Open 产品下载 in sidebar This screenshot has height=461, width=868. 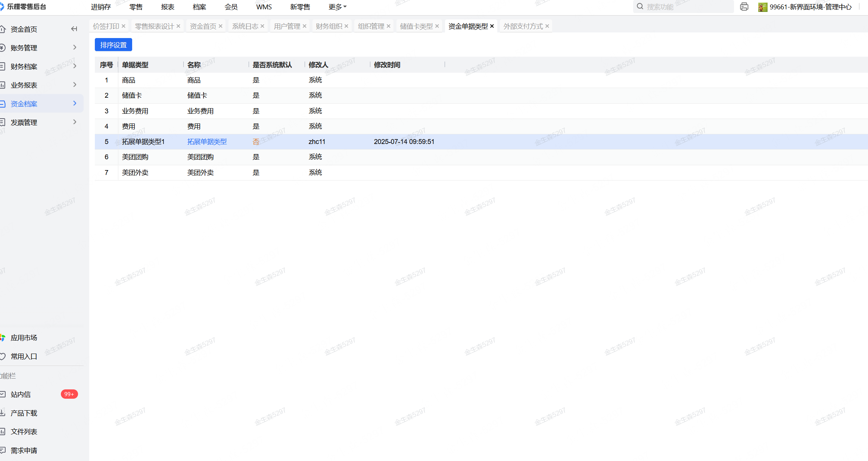click(24, 413)
